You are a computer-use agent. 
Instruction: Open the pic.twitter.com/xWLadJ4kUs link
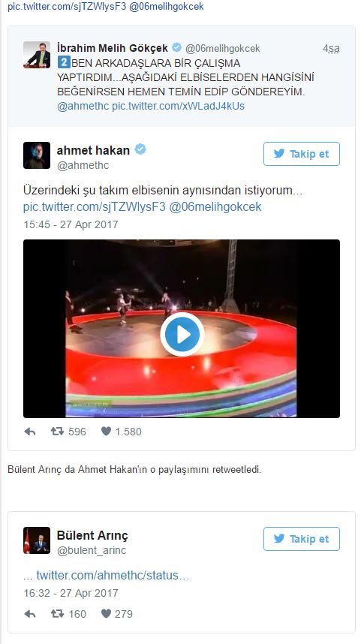point(179,106)
